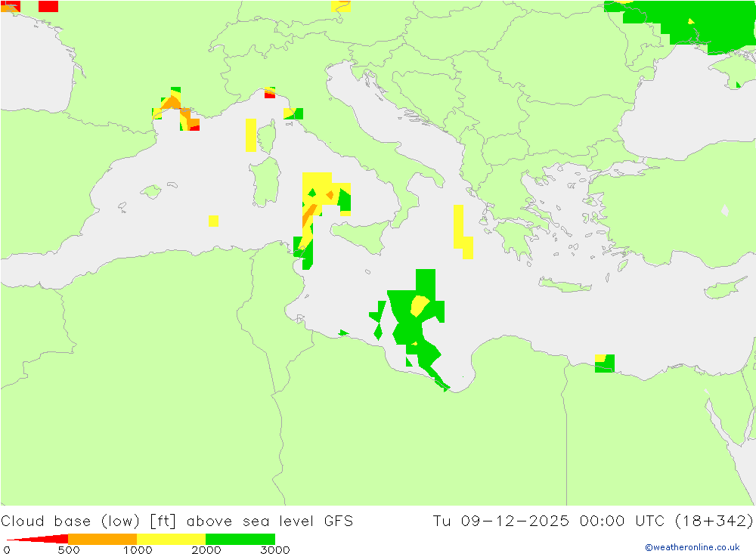Click the date 'Tu 09-12-2025 00:00 UTC'

[x=549, y=522]
